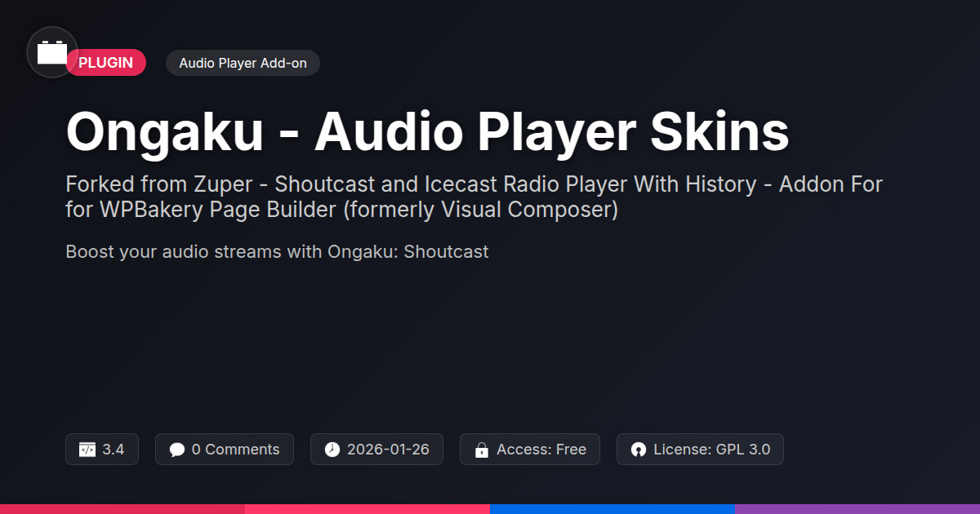980x514 pixels.
Task: Select the 2026-01-26 date text
Action: click(388, 450)
